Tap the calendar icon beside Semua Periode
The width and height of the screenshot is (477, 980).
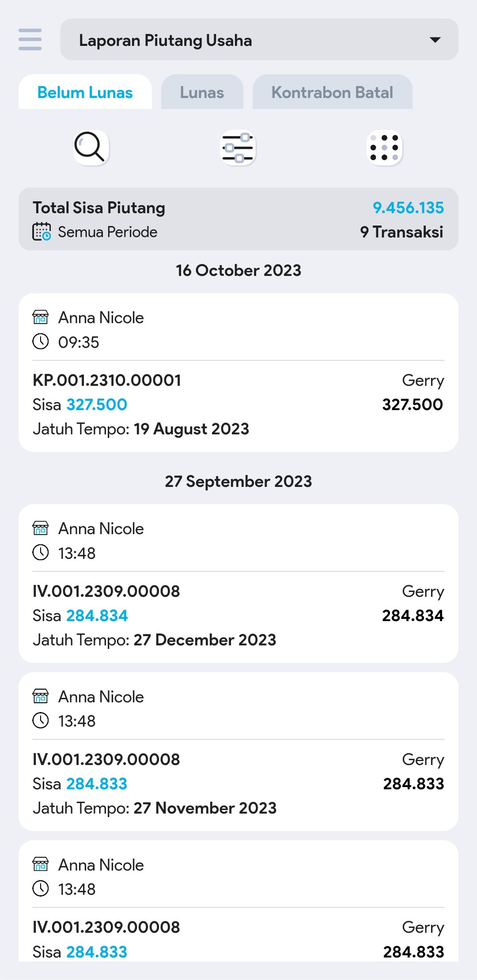coord(42,232)
